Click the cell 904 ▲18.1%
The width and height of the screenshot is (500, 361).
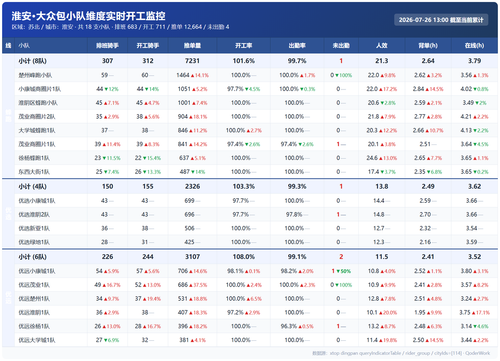point(192,117)
